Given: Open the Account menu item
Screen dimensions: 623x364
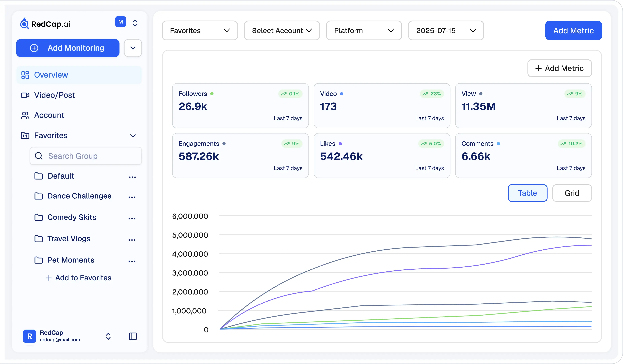Looking at the screenshot, I should coord(79,115).
